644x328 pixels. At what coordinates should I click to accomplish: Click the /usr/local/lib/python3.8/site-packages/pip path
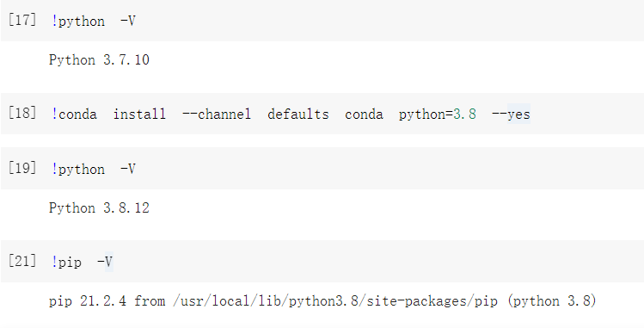point(335,301)
